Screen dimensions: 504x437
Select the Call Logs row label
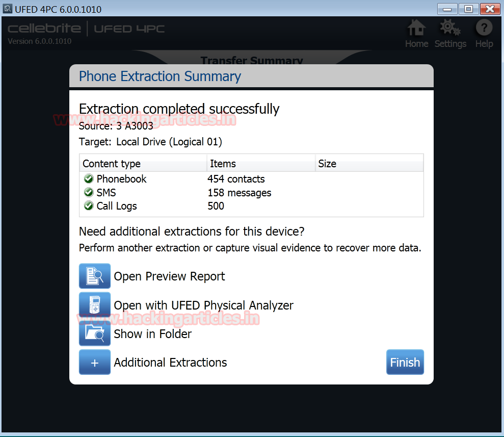(x=117, y=206)
